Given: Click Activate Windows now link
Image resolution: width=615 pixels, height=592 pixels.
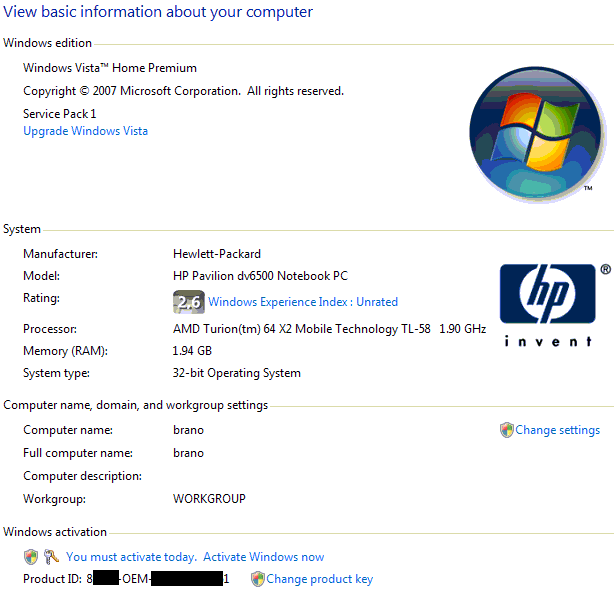Looking at the screenshot, I should click(264, 557).
